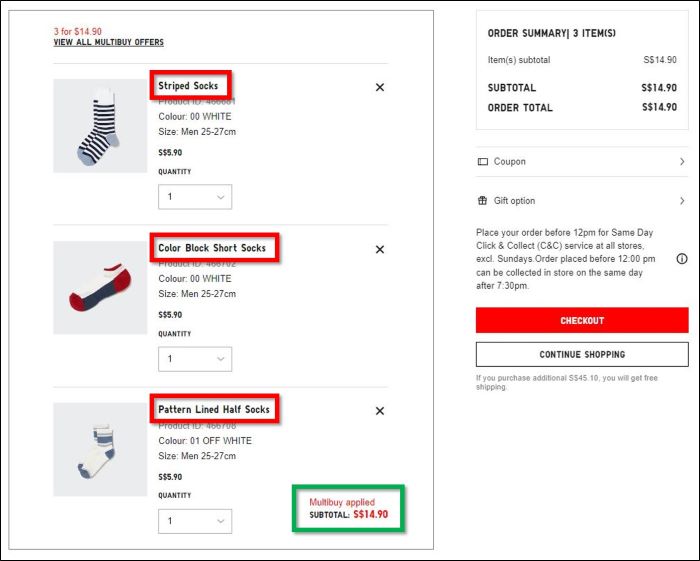Remove Striped Socks with the X icon

(380, 87)
